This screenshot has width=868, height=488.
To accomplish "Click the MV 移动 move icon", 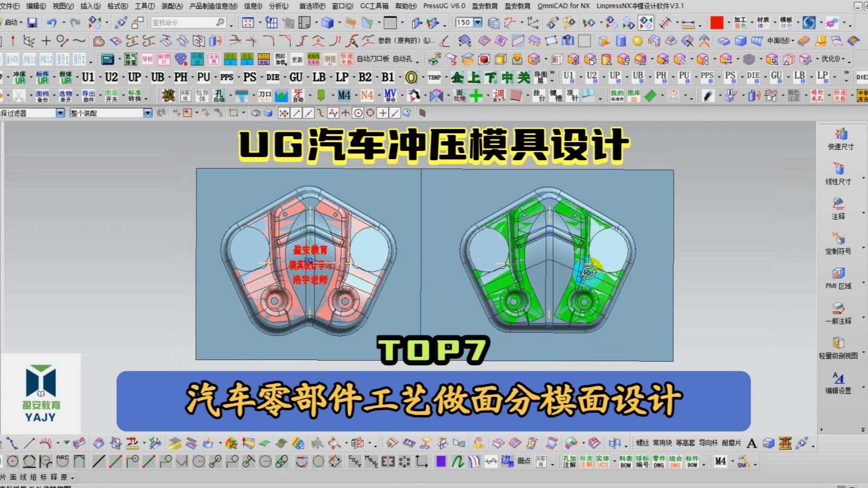I will coord(390,96).
